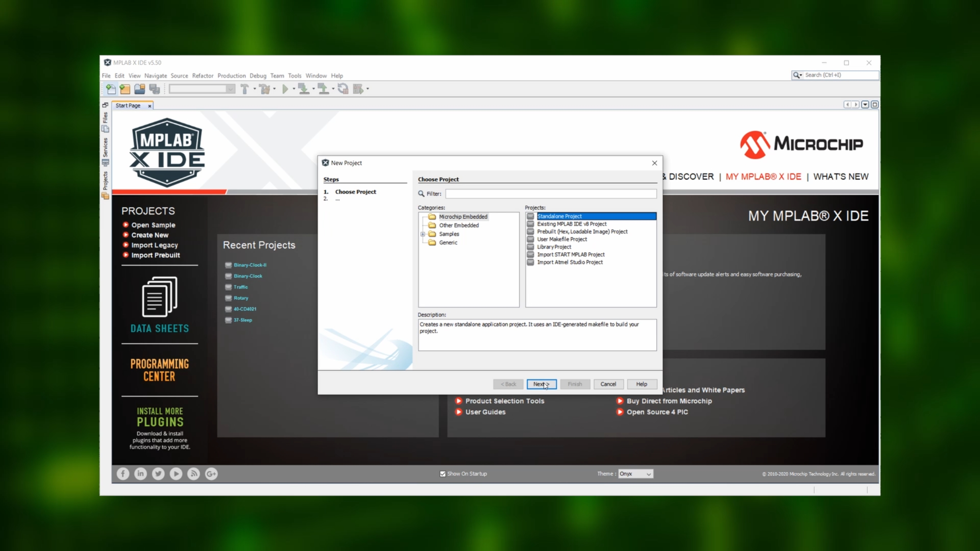Click the Open Project folder icon
Screen dimensions: 980x551
tap(139, 89)
